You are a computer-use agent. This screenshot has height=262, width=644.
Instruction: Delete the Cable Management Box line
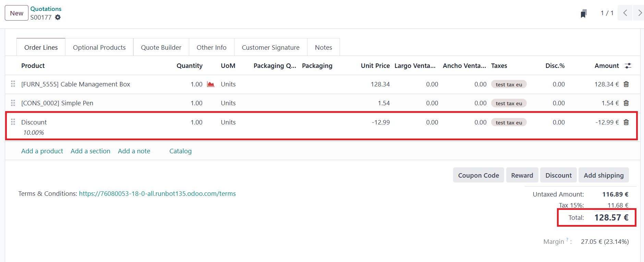[626, 84]
